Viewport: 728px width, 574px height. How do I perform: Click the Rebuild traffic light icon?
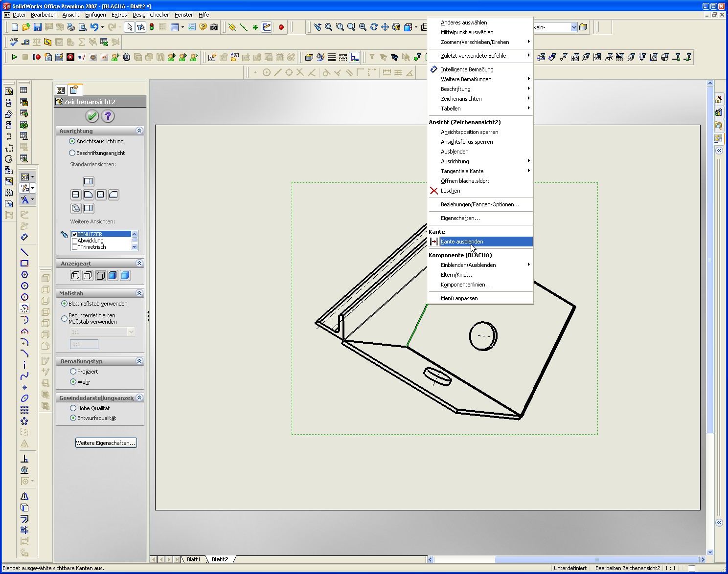[152, 27]
